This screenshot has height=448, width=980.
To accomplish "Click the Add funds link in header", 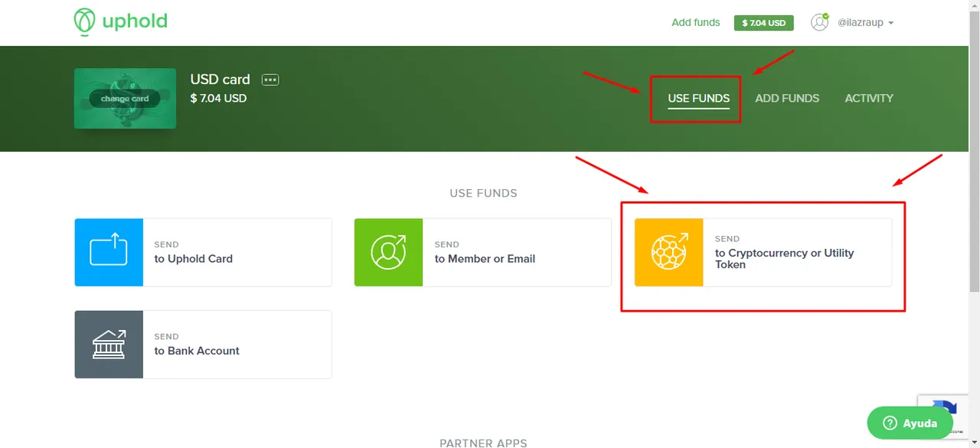I will 695,23.
